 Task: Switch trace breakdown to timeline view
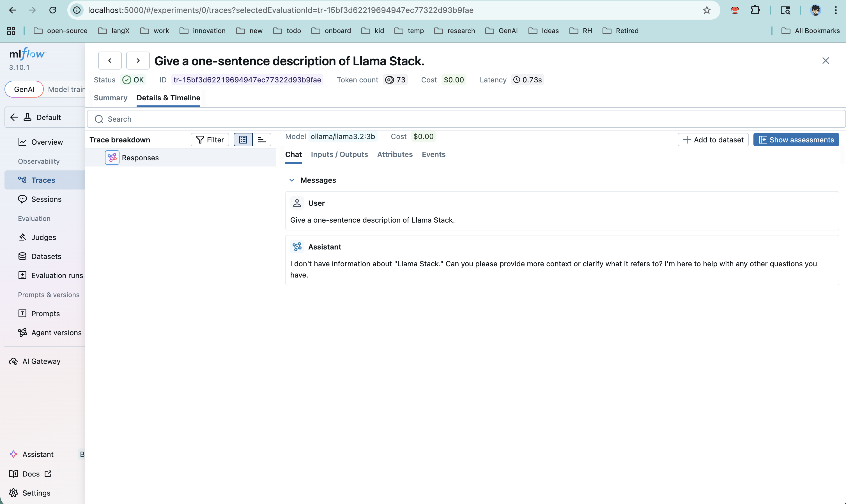coord(262,139)
